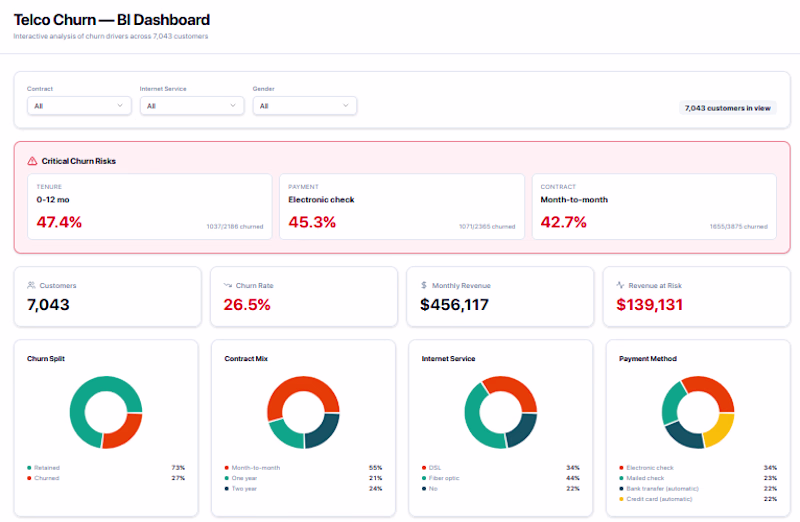Click the Electronic check legend entry
Image resolution: width=800 pixels, height=522 pixels.
click(x=698, y=468)
